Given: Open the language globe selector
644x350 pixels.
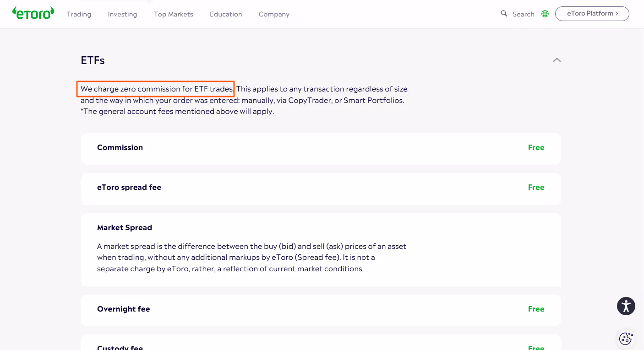Looking at the screenshot, I should pyautogui.click(x=545, y=14).
